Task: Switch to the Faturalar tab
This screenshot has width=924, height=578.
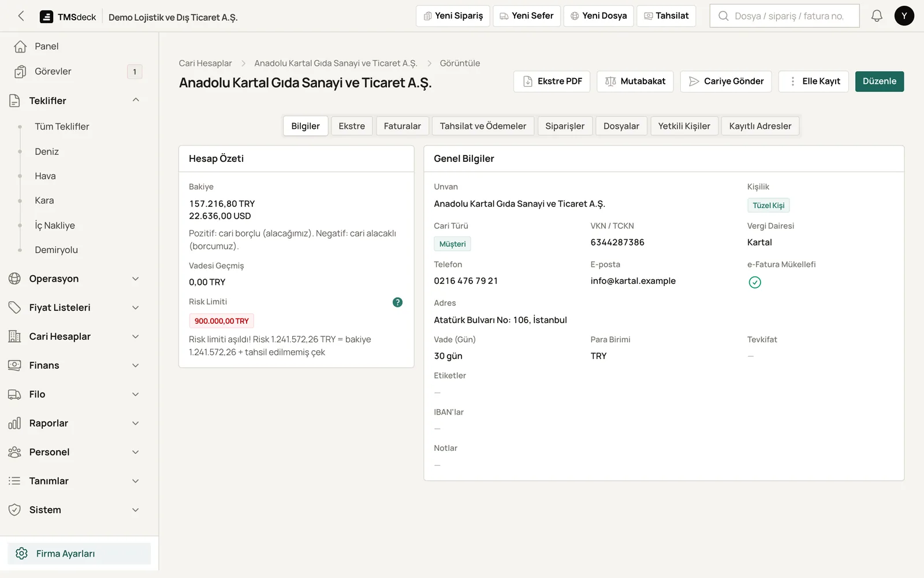Action: tap(403, 126)
